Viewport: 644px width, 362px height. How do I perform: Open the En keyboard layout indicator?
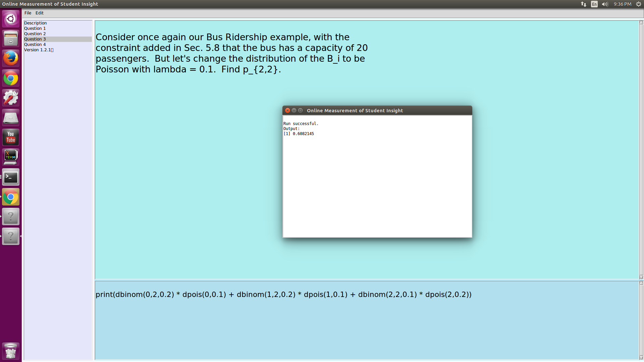(594, 4)
